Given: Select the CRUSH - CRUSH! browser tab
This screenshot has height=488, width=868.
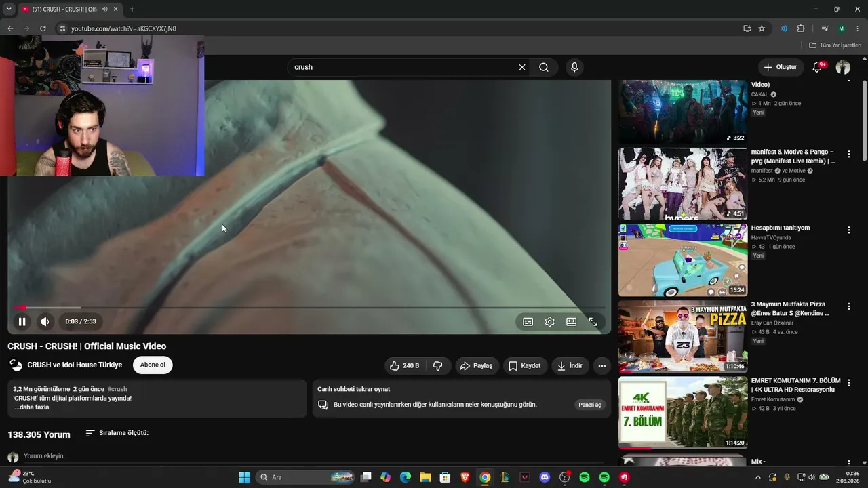Looking at the screenshot, I should tap(70, 9).
